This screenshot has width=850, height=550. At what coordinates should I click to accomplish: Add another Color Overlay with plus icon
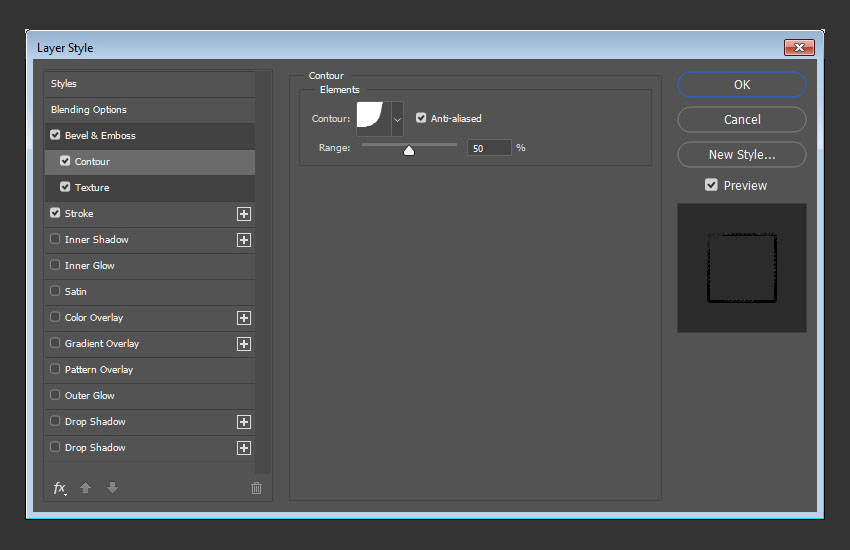click(244, 318)
